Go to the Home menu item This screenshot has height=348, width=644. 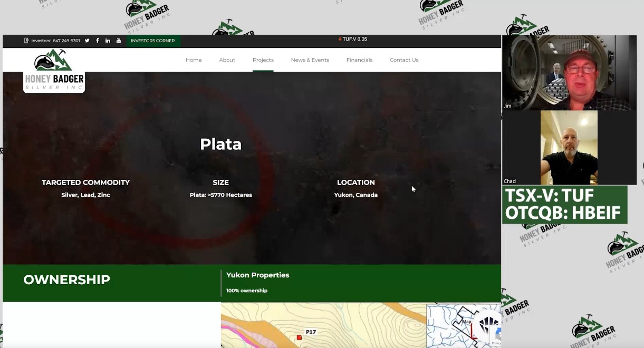click(x=194, y=60)
